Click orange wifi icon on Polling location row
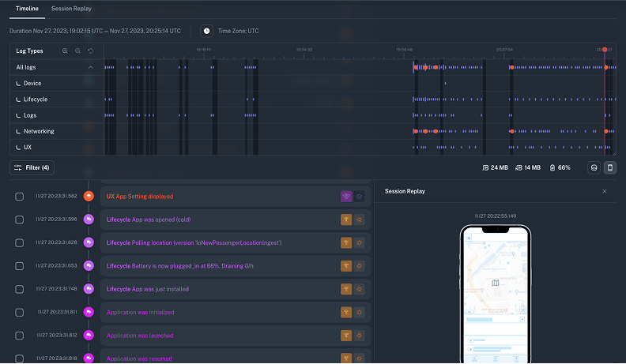 click(x=346, y=242)
